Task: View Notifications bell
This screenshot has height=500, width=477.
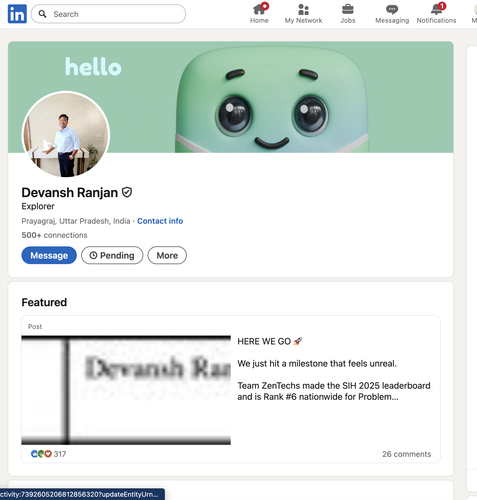Action: pyautogui.click(x=436, y=14)
